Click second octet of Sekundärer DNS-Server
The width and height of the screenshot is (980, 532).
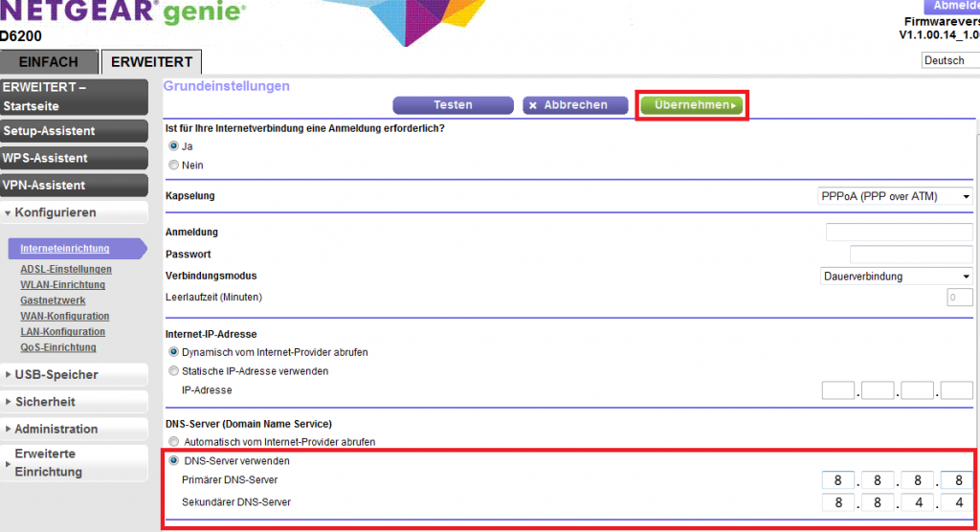[x=878, y=502]
